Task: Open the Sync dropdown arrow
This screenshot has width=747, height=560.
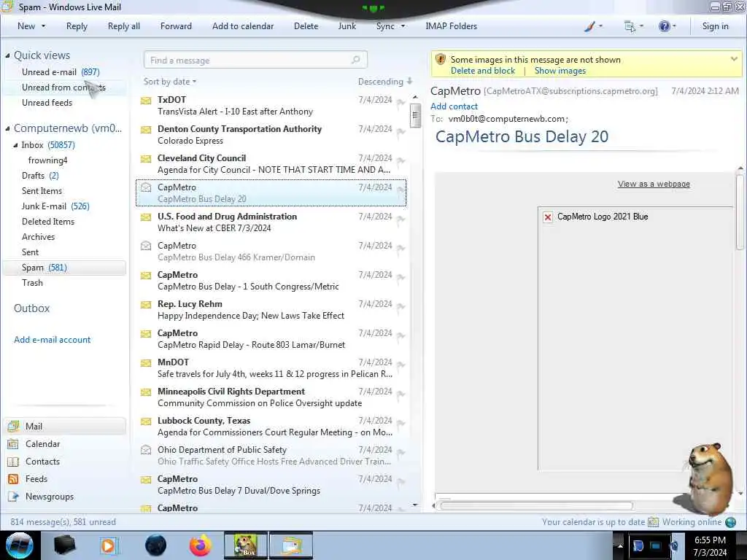Action: (403, 26)
